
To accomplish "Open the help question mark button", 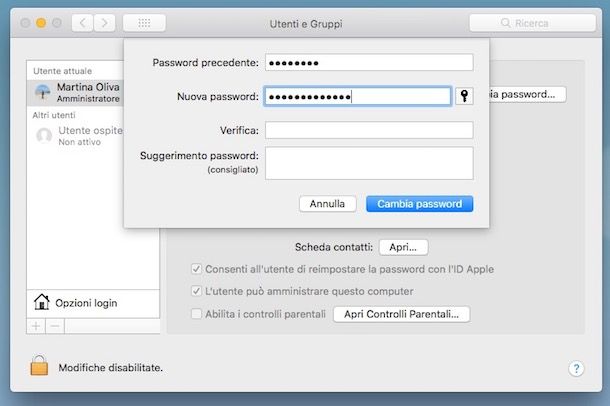I will coord(576,368).
